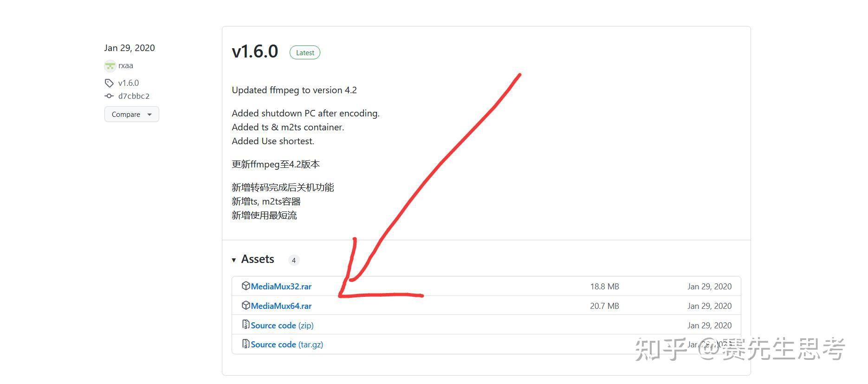The image size is (868, 384).
Task: Click the date in the Source code (zip) row
Action: click(710, 326)
